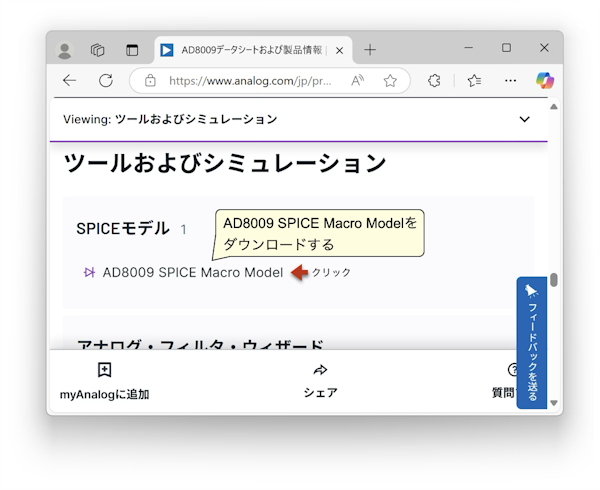This screenshot has height=490, width=600.
Task: Open the blue feedback side tab
Action: click(x=531, y=342)
